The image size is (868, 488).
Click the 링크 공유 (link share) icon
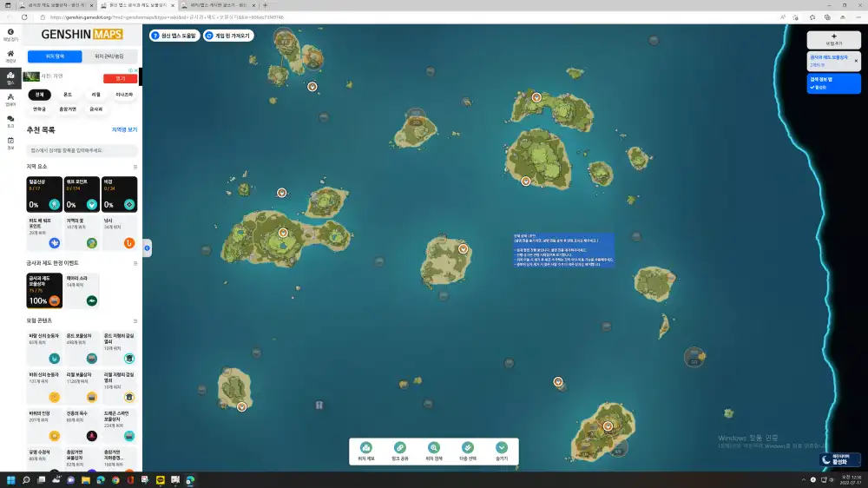[399, 447]
